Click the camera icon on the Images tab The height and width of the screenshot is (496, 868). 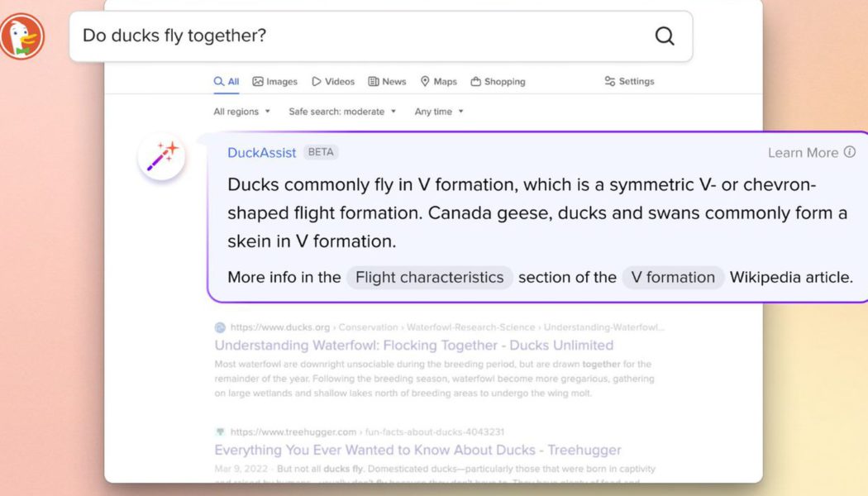(256, 81)
